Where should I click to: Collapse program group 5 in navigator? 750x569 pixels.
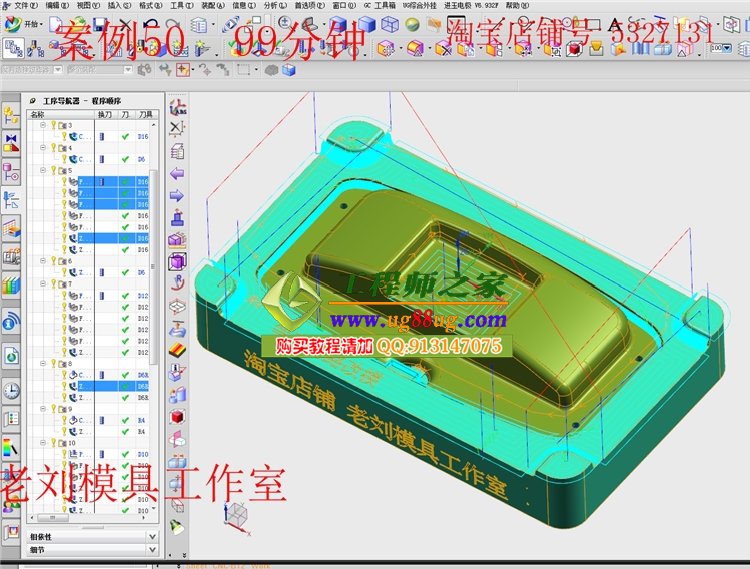(x=43, y=170)
